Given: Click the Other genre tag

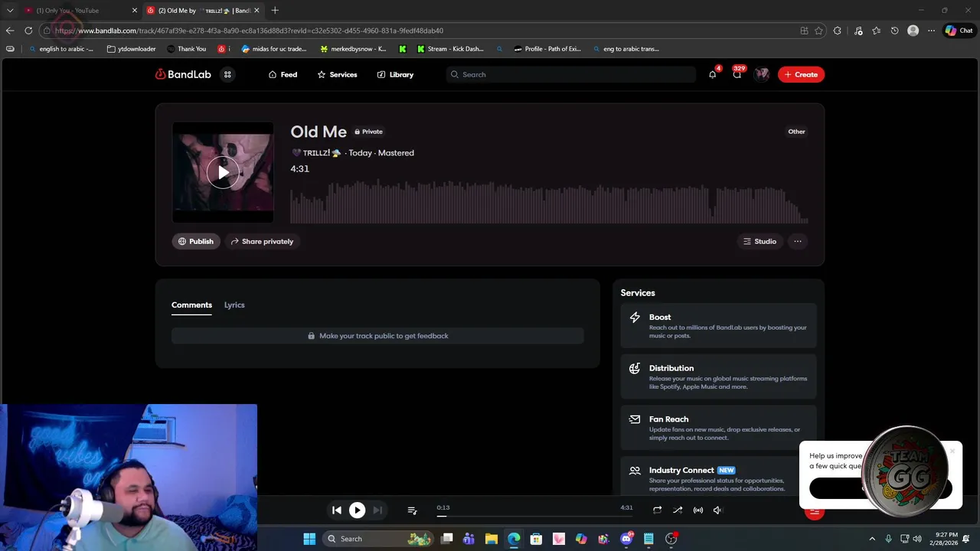Looking at the screenshot, I should [796, 132].
